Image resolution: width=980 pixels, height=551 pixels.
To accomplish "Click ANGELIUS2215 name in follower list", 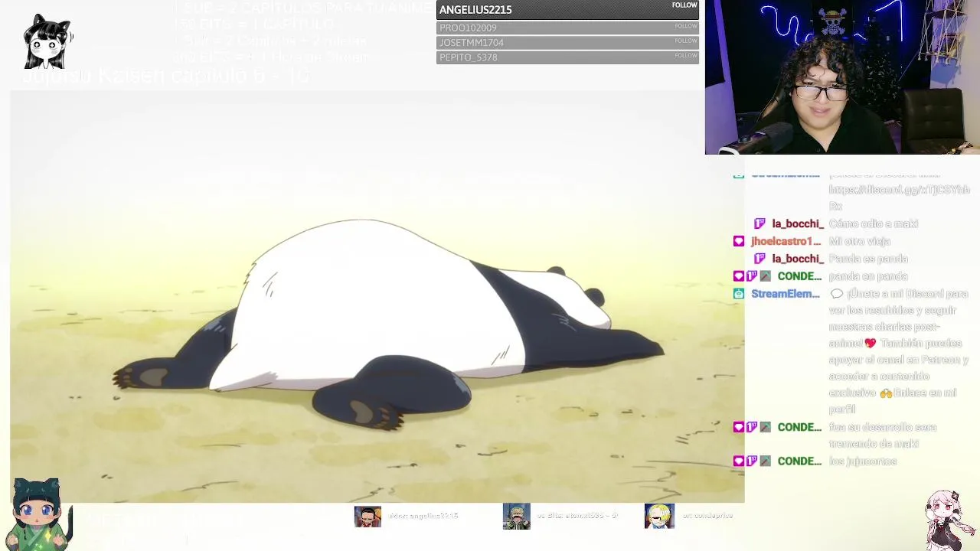I will [x=475, y=9].
